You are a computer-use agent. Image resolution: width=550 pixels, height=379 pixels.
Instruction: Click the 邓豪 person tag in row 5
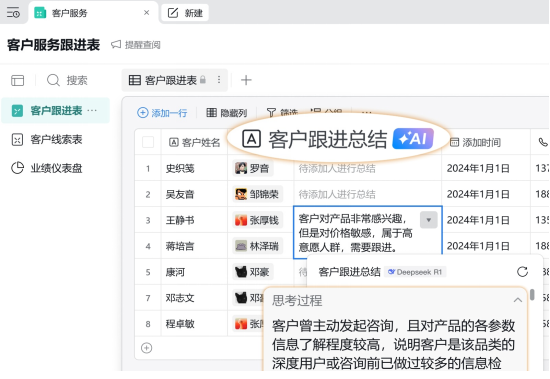pyautogui.click(x=253, y=272)
